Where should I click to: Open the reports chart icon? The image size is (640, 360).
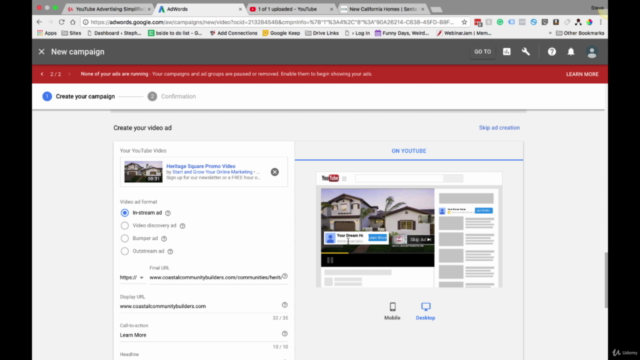[x=507, y=52]
